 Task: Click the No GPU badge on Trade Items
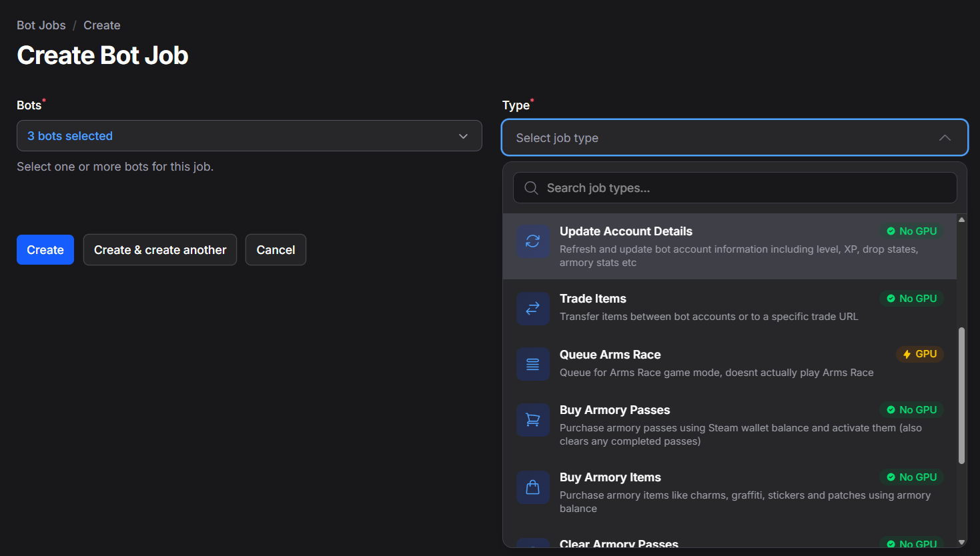click(911, 298)
